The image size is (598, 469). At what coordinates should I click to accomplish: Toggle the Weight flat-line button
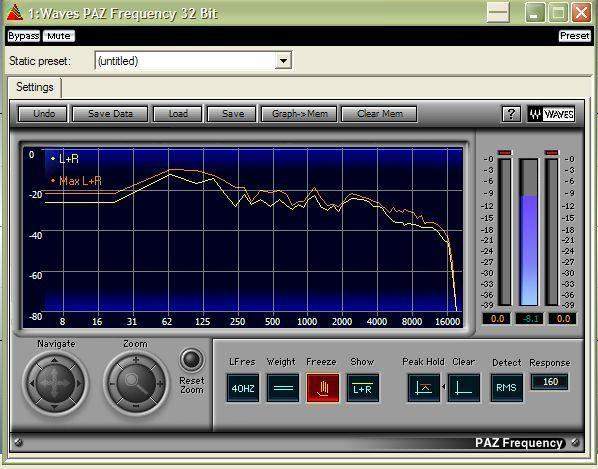coord(283,388)
